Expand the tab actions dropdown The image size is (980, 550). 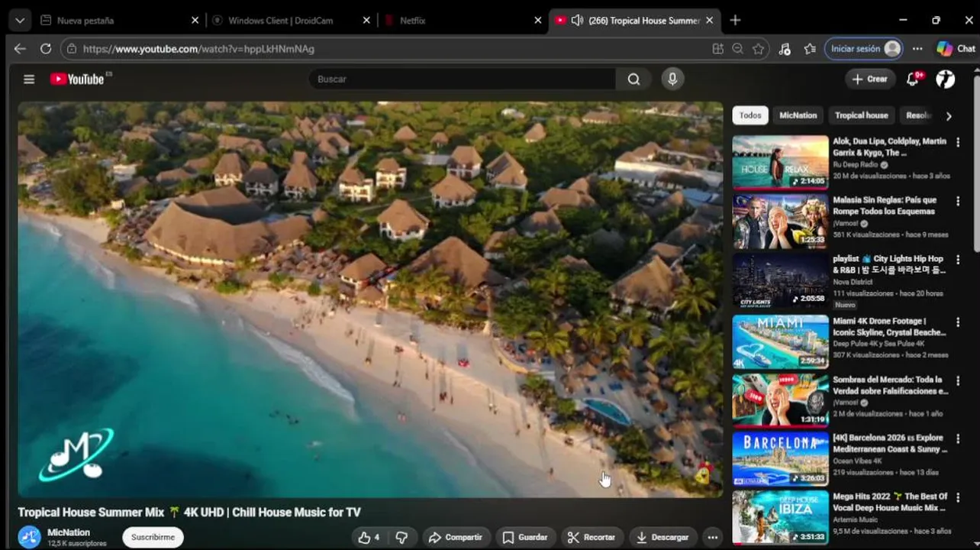coord(20,21)
